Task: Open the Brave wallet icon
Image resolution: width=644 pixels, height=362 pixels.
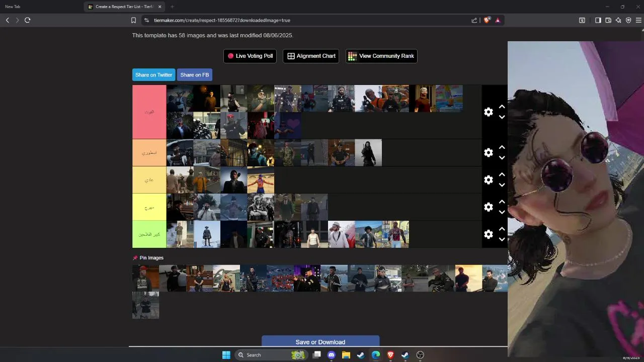Action: tap(608, 20)
